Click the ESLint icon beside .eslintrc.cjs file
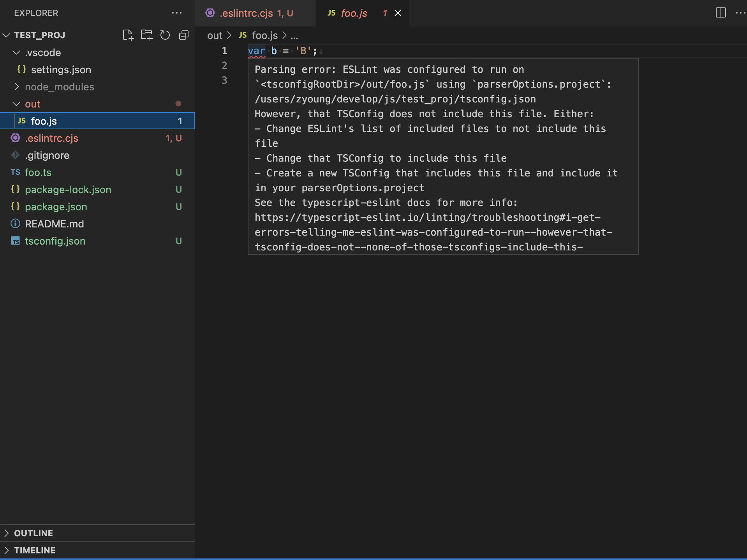This screenshot has width=747, height=560. (16, 138)
